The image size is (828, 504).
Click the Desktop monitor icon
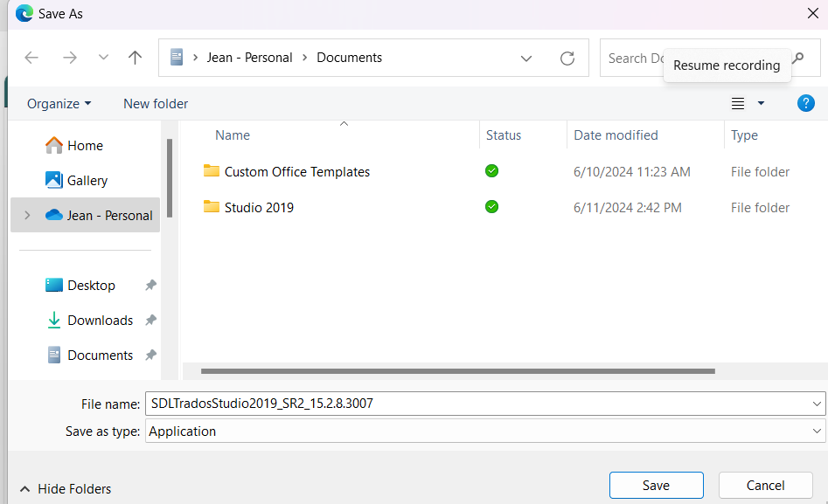[54, 285]
